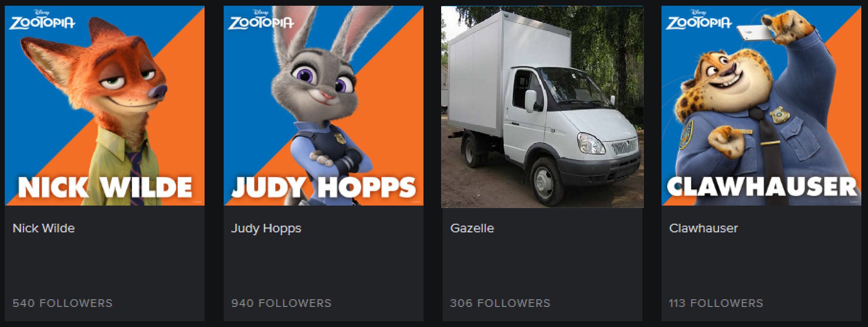Click the NICK WILDE poster title text
This screenshot has width=868, height=327.
click(x=105, y=187)
